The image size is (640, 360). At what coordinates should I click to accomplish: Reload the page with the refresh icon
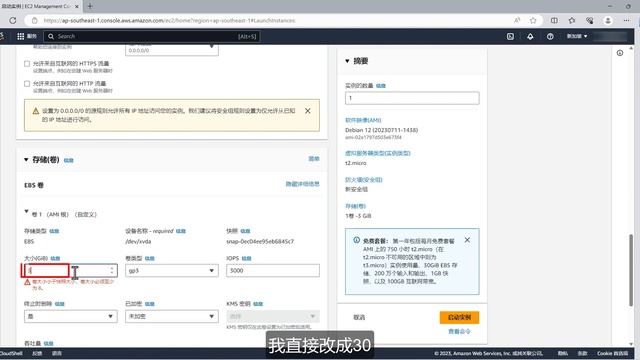coord(13,20)
